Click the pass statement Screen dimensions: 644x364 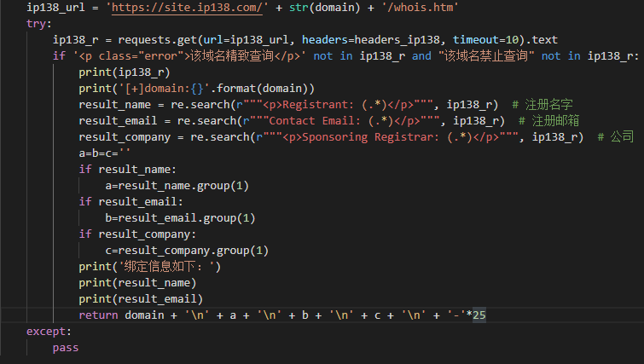[x=66, y=348]
